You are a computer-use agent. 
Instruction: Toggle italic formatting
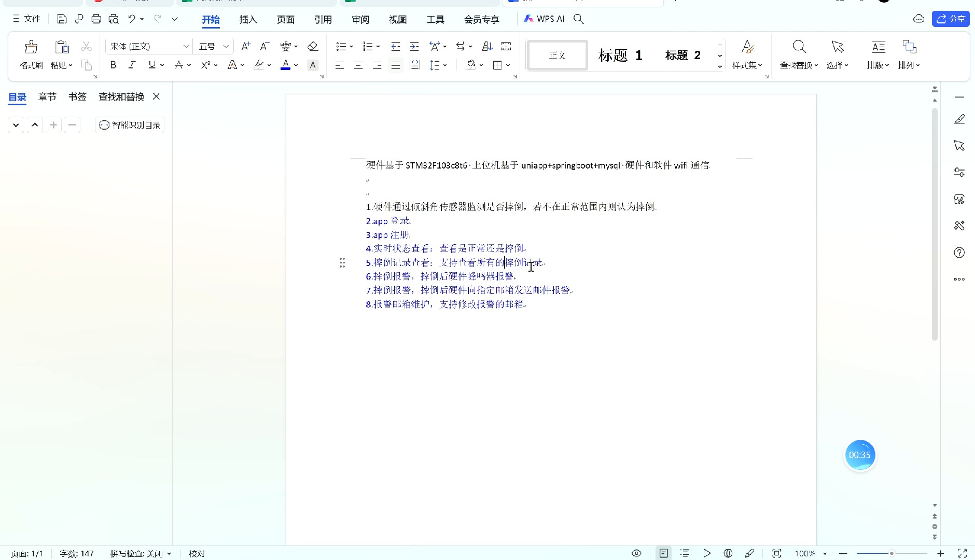click(x=132, y=65)
